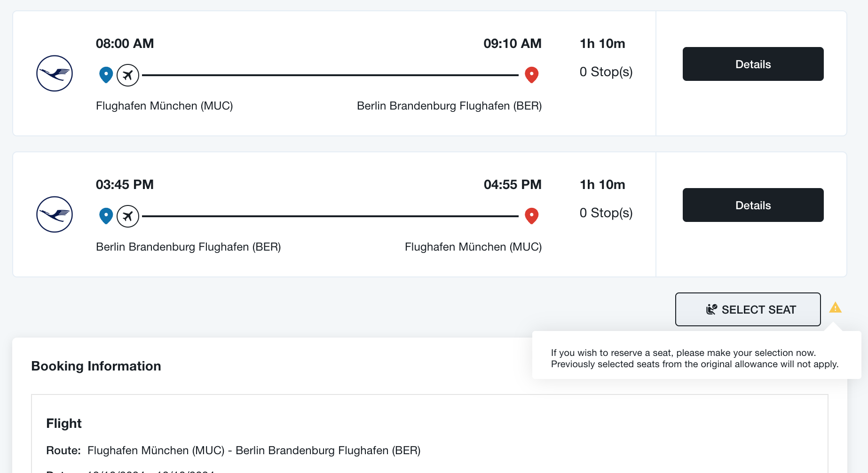Click the red arrival pin for the 04:55 PM flight
The height and width of the screenshot is (473, 868).
532,216
